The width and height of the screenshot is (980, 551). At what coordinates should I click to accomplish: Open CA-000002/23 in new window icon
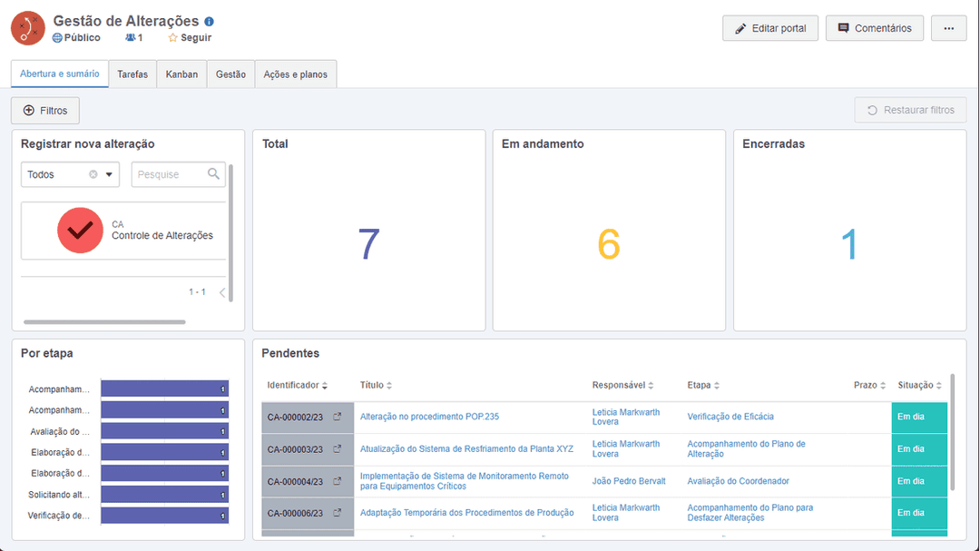point(337,417)
